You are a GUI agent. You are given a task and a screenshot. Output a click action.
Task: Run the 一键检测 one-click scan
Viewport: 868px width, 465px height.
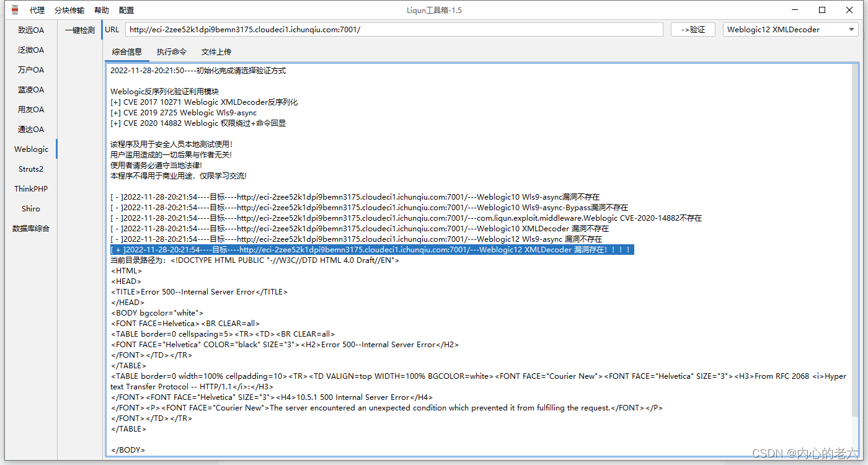click(x=80, y=29)
